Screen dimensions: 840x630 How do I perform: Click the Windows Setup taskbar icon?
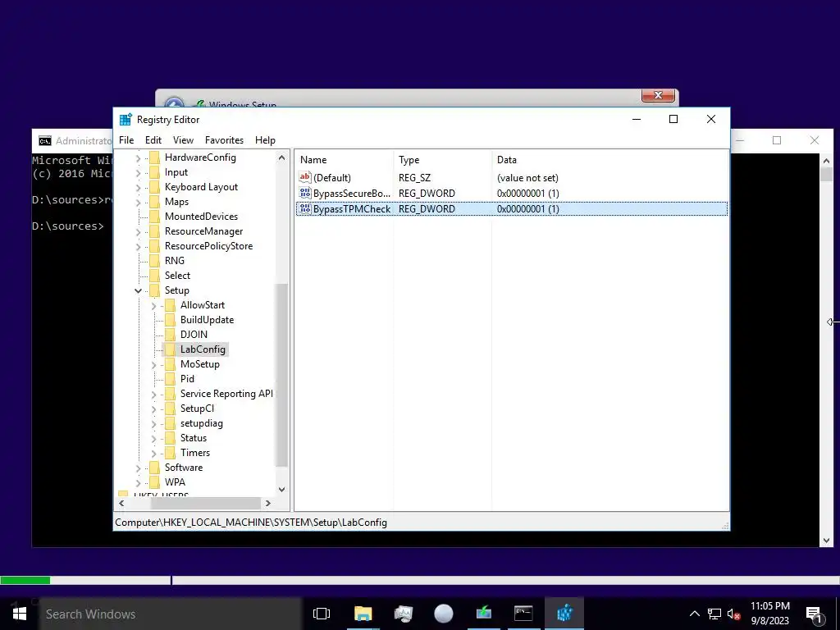(x=484, y=614)
